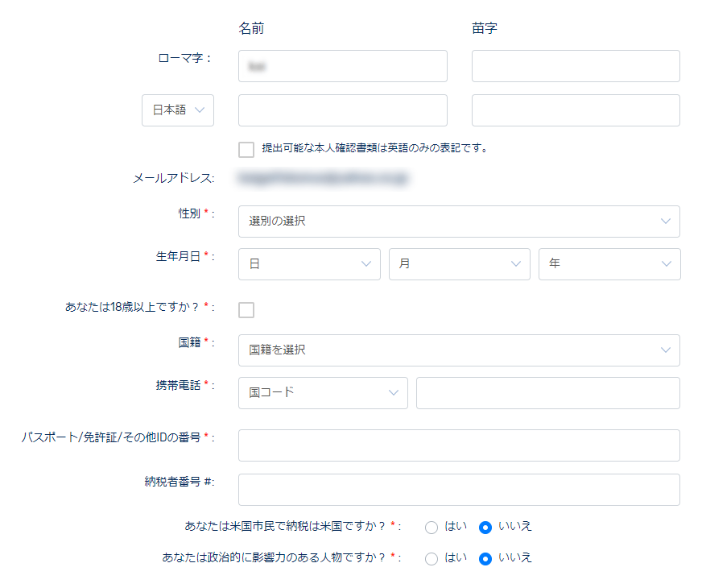702x588 pixels.
Task: Expand the 日 birth day dropdown
Action: (309, 264)
